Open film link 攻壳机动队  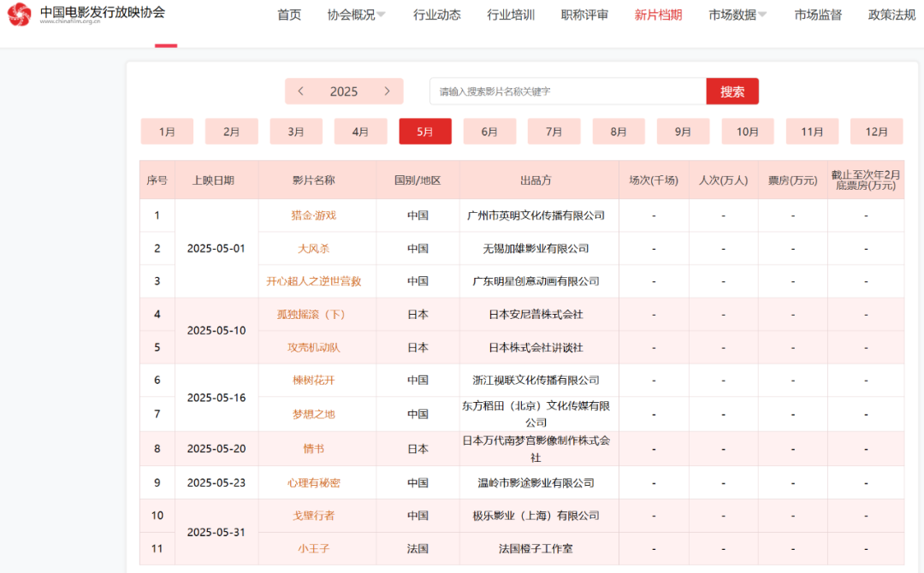pyautogui.click(x=313, y=347)
